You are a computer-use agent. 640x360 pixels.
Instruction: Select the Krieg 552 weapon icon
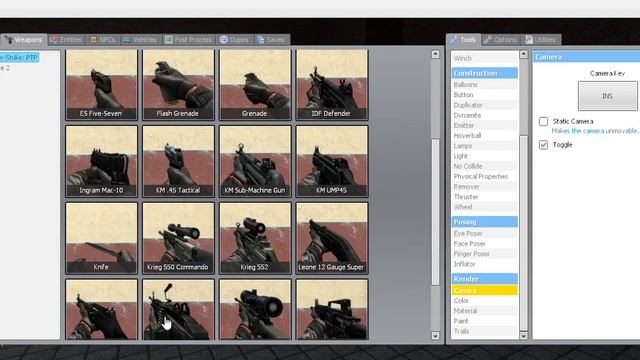point(255,238)
